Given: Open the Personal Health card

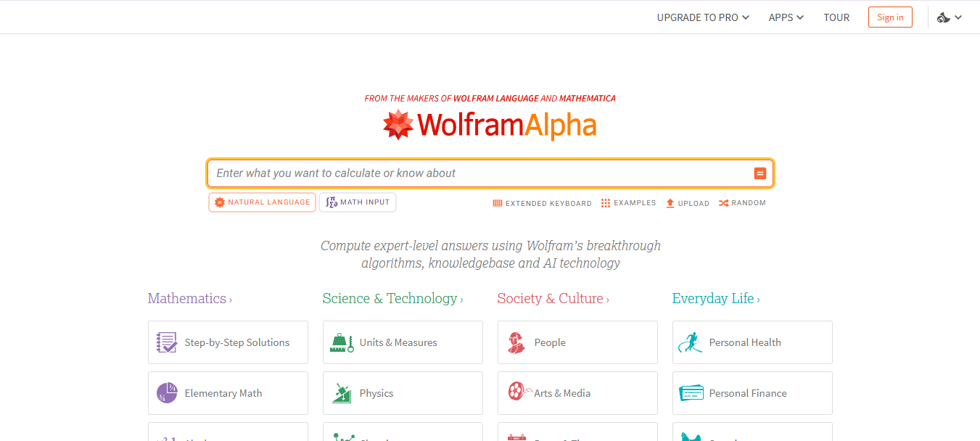Looking at the screenshot, I should 752,342.
